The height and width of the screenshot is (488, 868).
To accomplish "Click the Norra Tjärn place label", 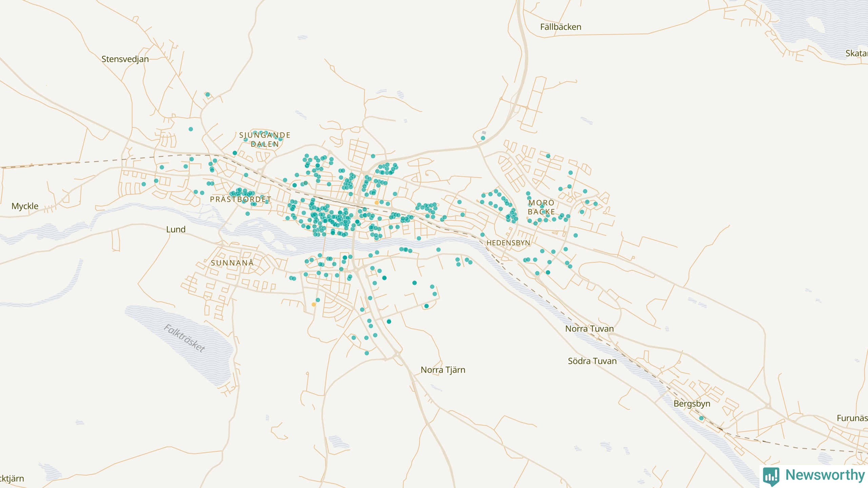I will click(x=443, y=370).
